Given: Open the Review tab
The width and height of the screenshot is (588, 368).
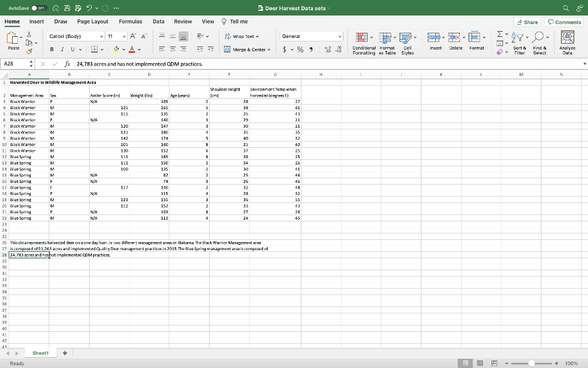Looking at the screenshot, I should click(x=183, y=21).
